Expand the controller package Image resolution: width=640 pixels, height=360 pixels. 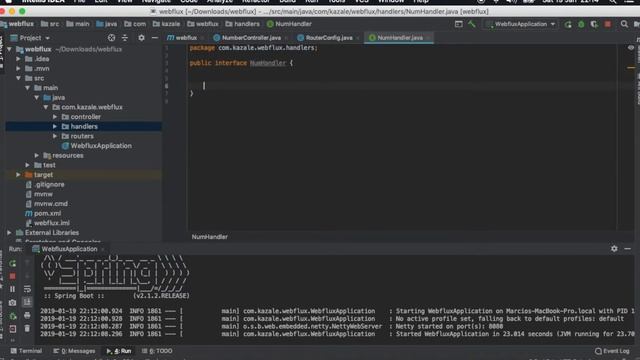55,117
